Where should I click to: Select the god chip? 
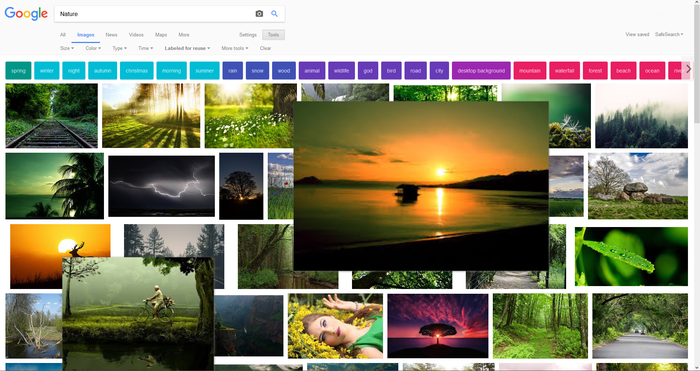pyautogui.click(x=368, y=71)
